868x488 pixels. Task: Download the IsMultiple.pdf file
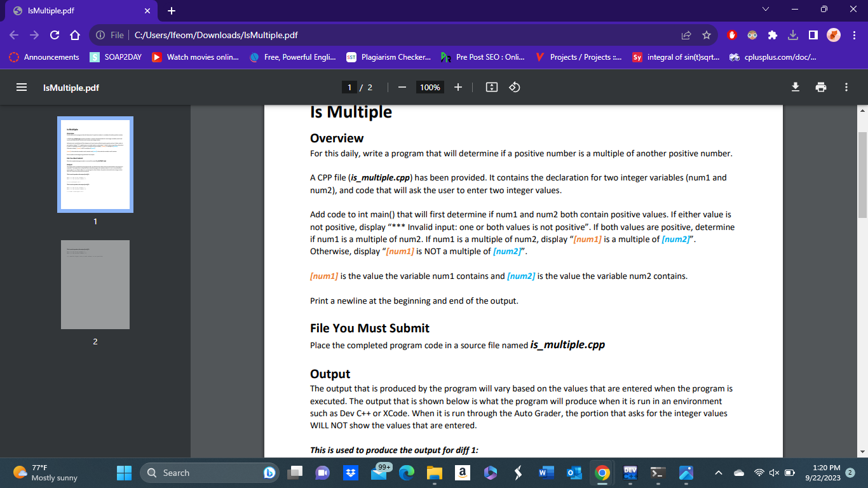pyautogui.click(x=795, y=87)
